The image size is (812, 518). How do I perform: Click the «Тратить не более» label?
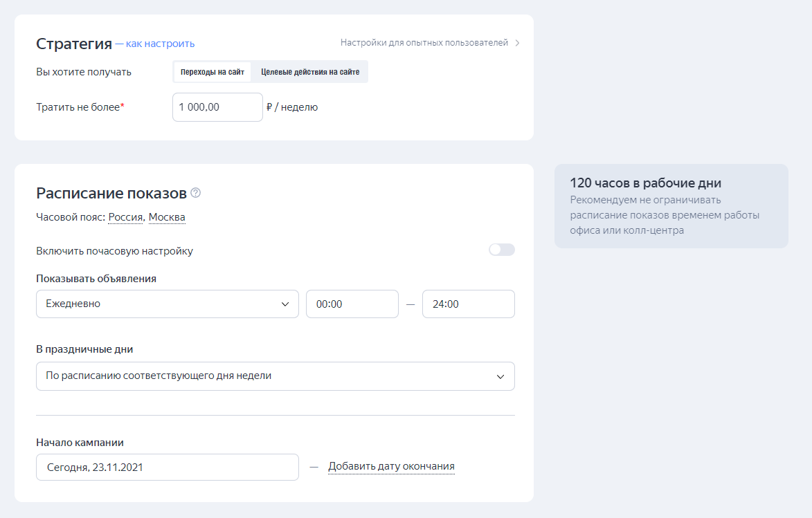pos(80,107)
